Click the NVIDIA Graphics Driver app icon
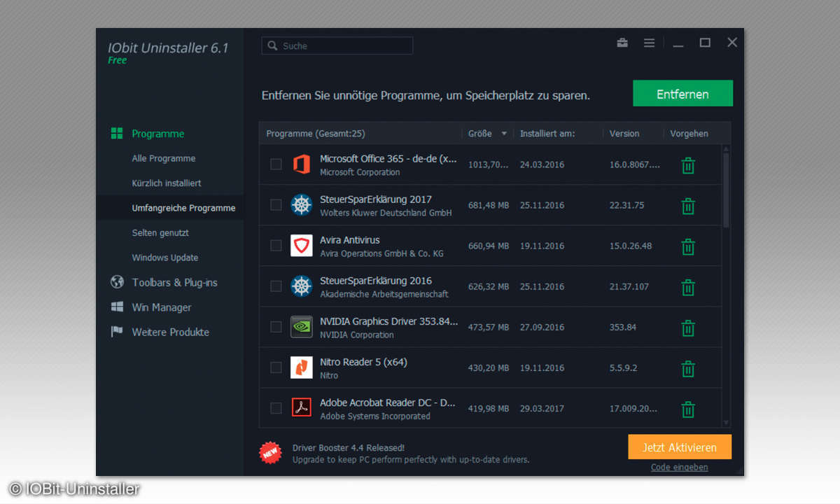Viewport: 840px width, 504px height. point(302,327)
